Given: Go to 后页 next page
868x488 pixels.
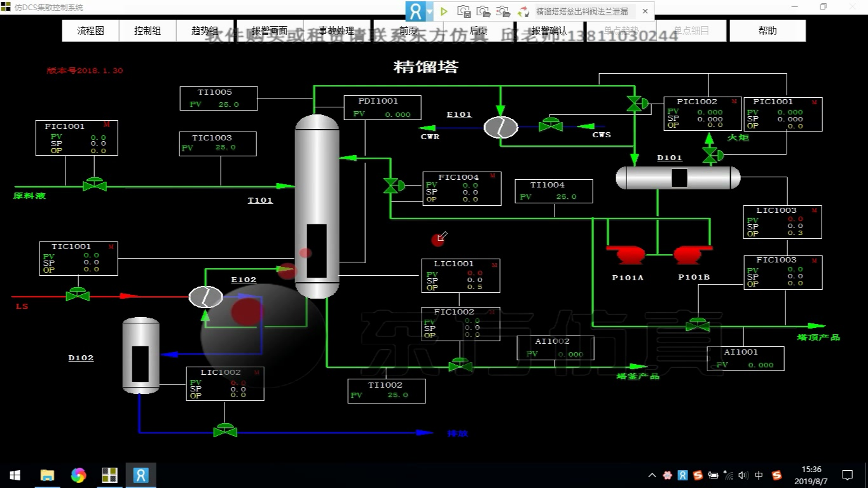Looking at the screenshot, I should coord(478,30).
